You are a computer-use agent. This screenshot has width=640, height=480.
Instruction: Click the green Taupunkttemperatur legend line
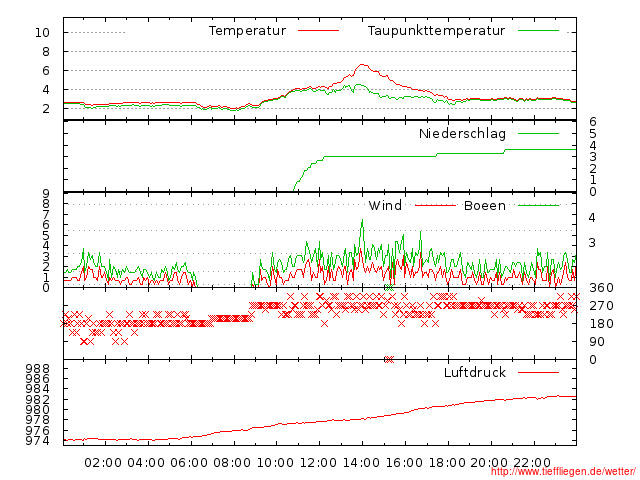[538, 31]
